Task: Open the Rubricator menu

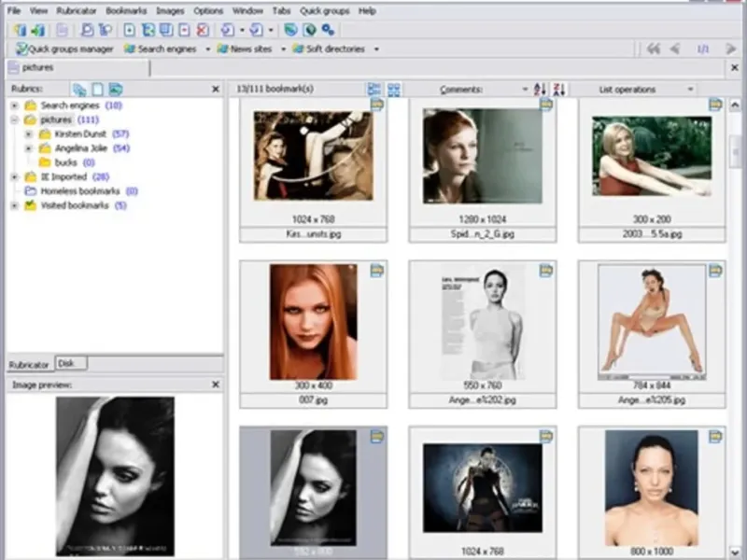Action: tap(77, 11)
